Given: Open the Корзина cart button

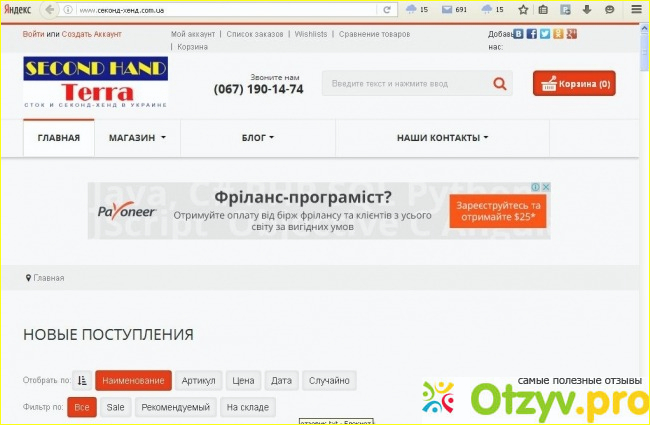Looking at the screenshot, I should click(574, 84).
